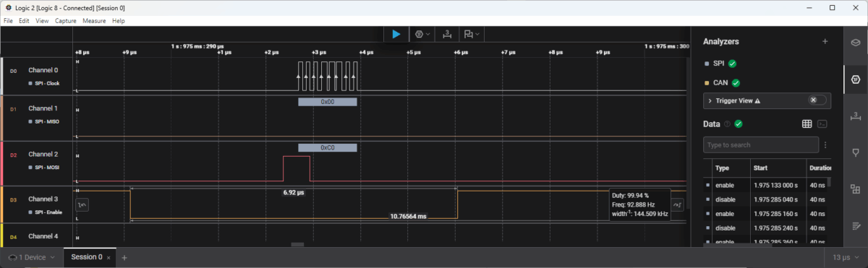
Task: Click the Channel 1 label
Action: [43, 108]
